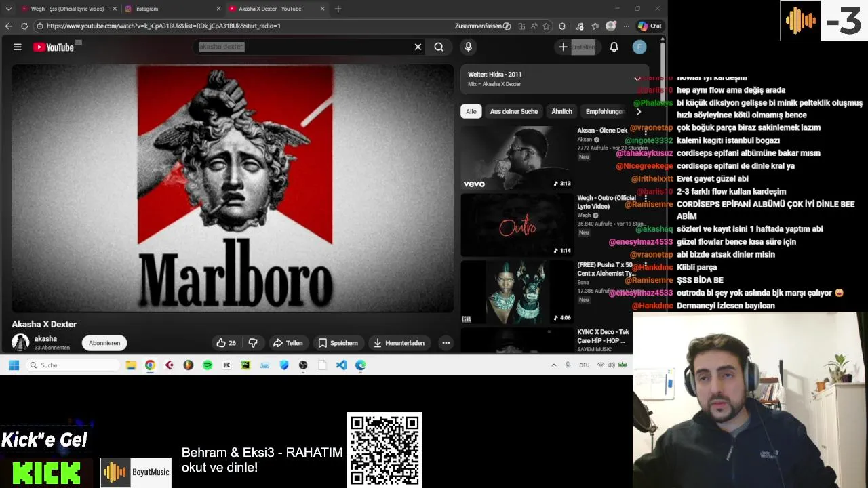
Task: Open Aksan - Ölene Dek thumbnail
Action: point(517,157)
